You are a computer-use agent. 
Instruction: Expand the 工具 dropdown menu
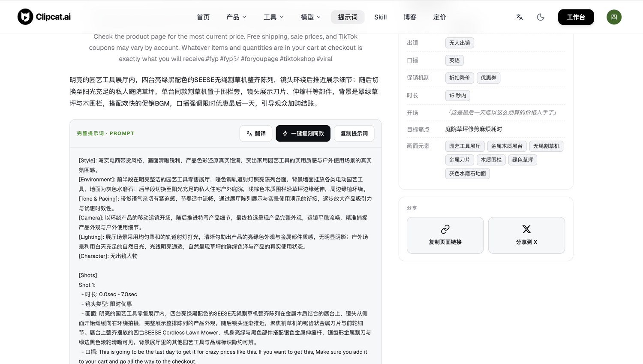273,17
